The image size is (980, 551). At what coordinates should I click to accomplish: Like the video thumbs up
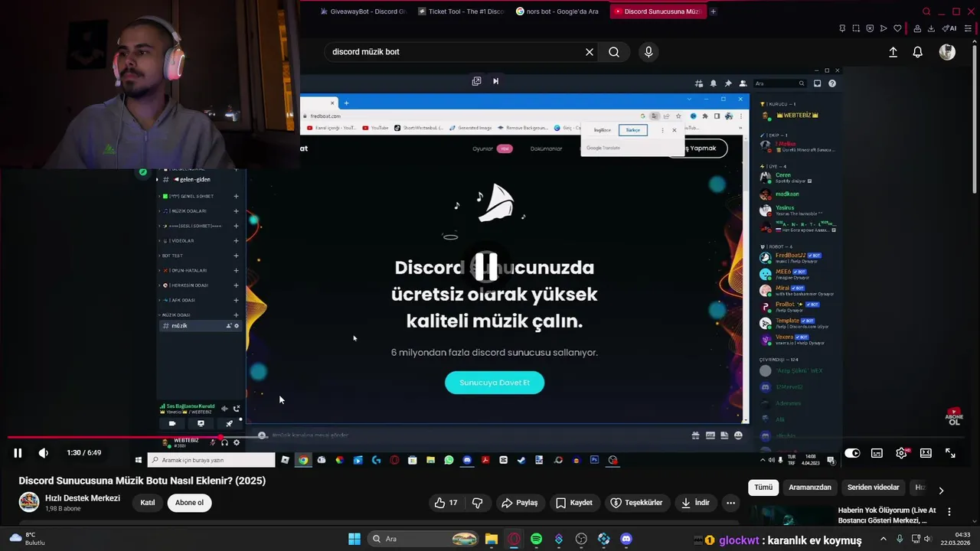[x=446, y=503]
